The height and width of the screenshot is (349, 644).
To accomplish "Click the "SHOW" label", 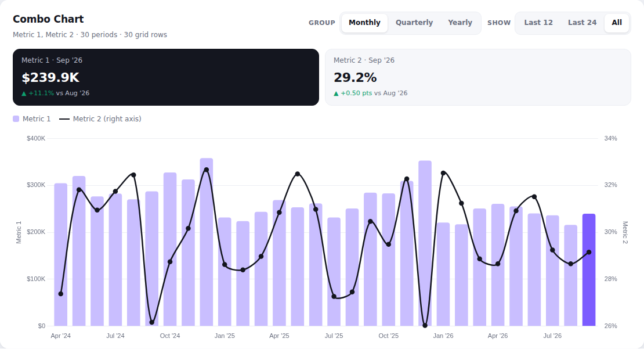I will (499, 23).
